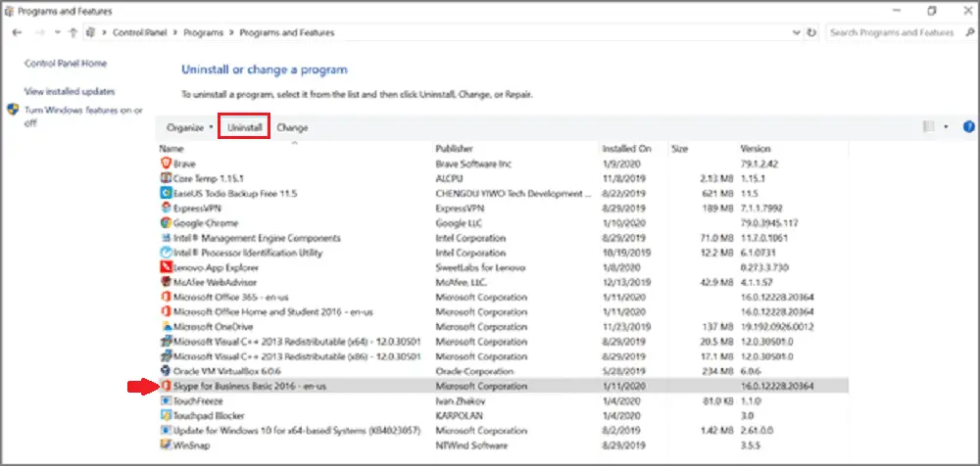Click the McAfee WebAdvisor icon
This screenshot has width=980, height=466.
pos(166,282)
